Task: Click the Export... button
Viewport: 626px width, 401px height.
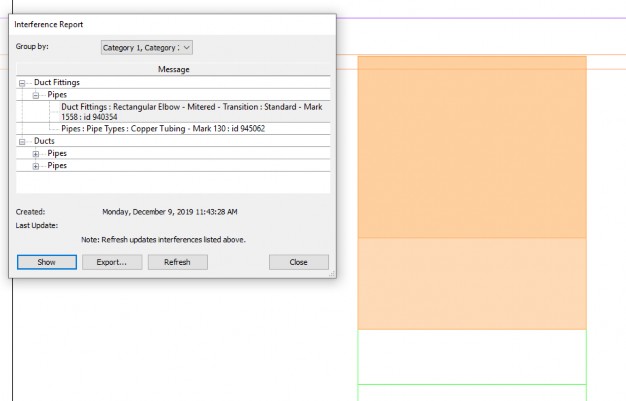Action: pyautogui.click(x=112, y=262)
